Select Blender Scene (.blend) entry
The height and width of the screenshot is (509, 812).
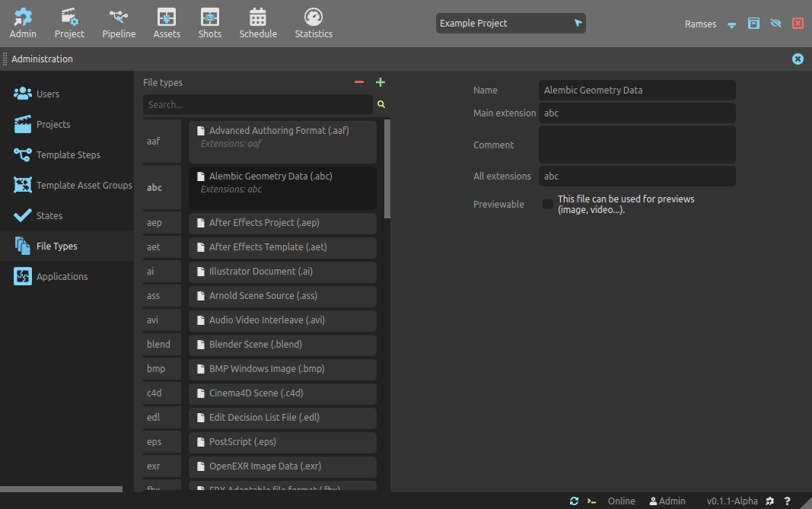tap(282, 345)
